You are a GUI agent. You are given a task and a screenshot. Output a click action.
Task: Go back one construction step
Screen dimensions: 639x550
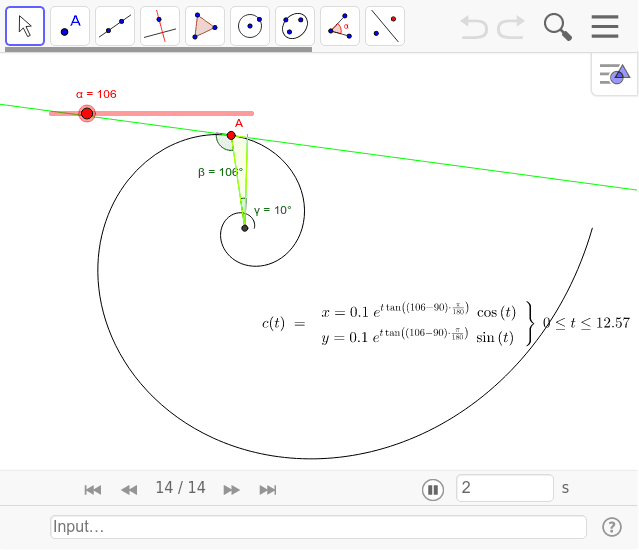pyautogui.click(x=129, y=489)
